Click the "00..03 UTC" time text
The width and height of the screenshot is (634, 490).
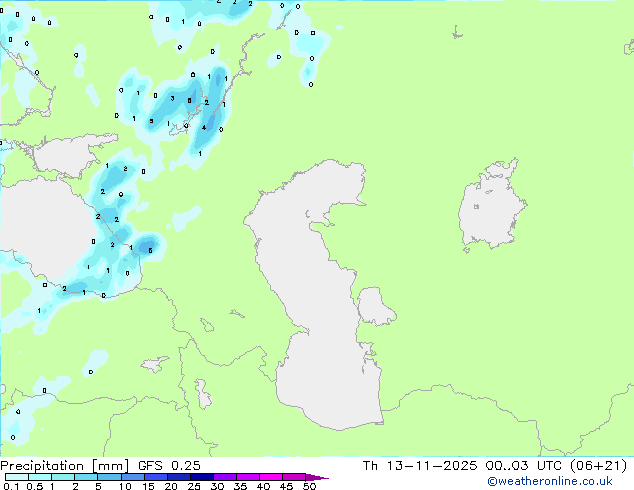coord(524,466)
